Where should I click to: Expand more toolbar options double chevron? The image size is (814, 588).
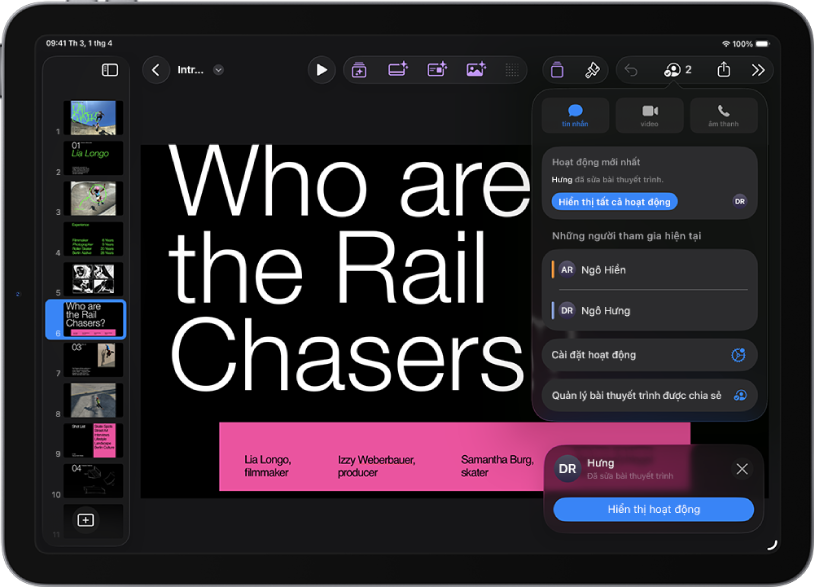(758, 70)
